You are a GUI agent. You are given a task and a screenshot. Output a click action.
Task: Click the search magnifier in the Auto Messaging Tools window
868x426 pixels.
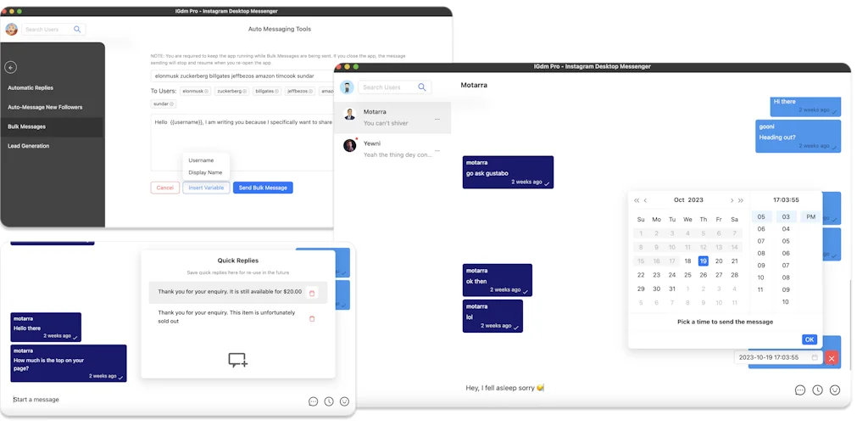77,30
